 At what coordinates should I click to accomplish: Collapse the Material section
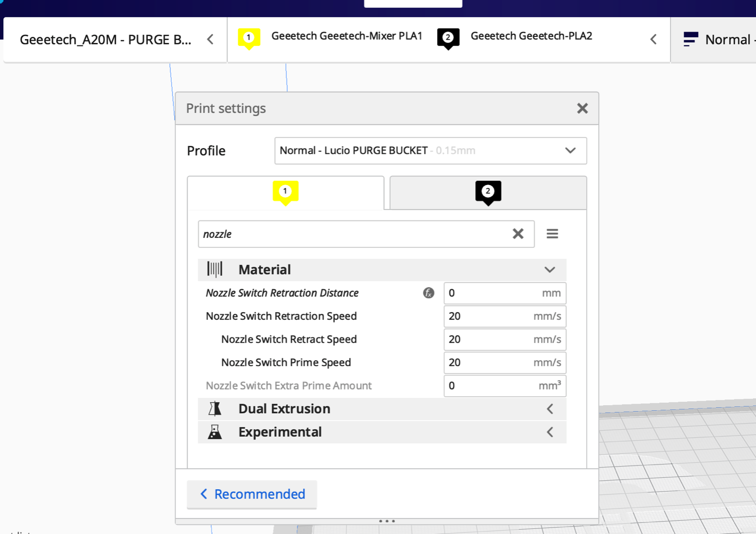click(549, 270)
